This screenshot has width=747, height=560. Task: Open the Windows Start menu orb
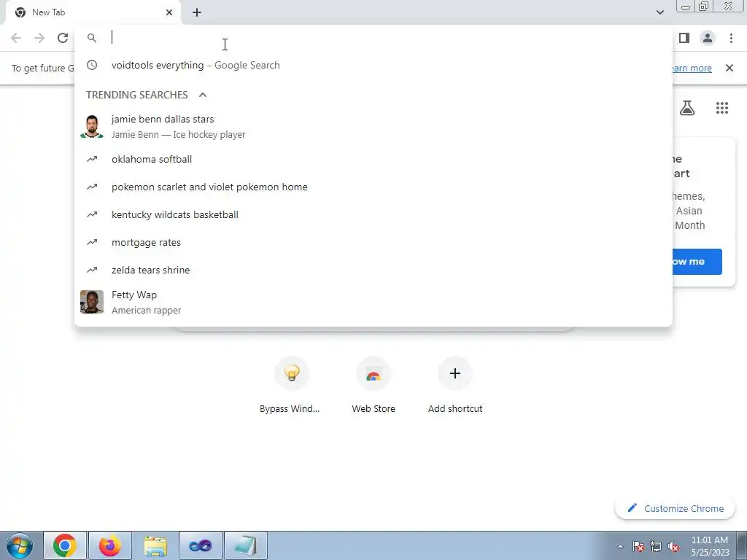tap(19, 545)
